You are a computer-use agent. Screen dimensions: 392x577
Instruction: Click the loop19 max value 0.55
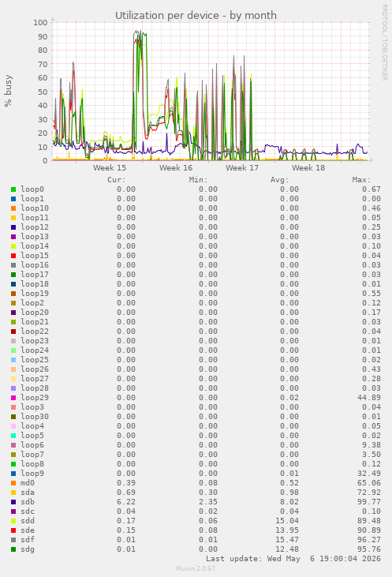[x=371, y=294]
